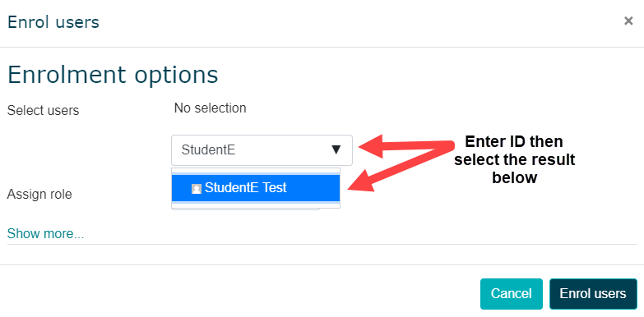This screenshot has height=317, width=644.
Task: Close the Enrol users dialog with X
Action: pyautogui.click(x=628, y=21)
